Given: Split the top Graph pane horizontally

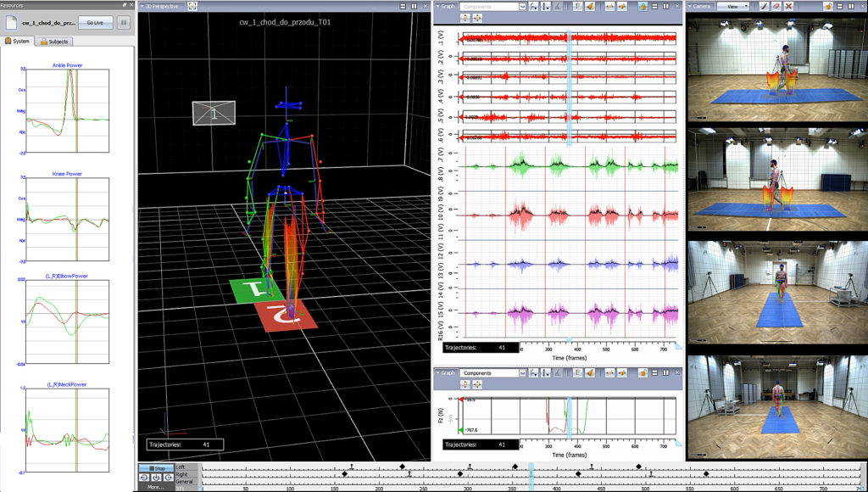Looking at the screenshot, I should 655,6.
